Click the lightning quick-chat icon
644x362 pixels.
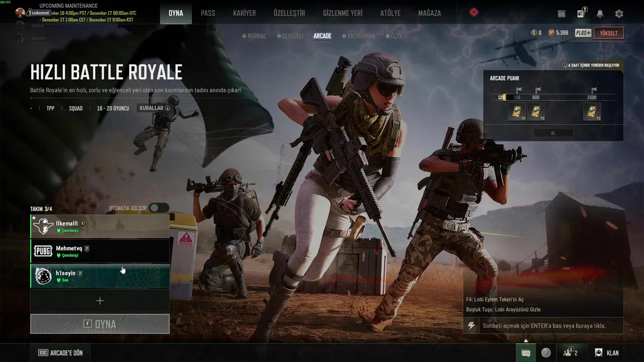(x=471, y=326)
